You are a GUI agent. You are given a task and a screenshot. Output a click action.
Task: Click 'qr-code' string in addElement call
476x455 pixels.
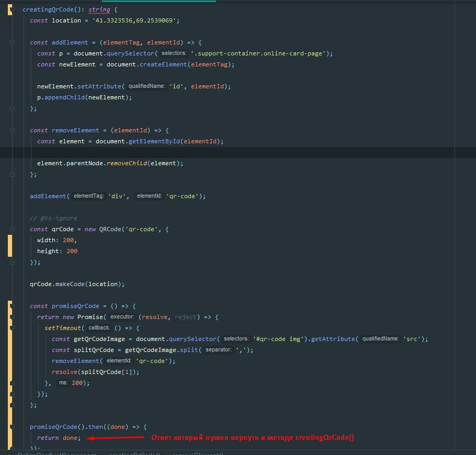(x=182, y=197)
